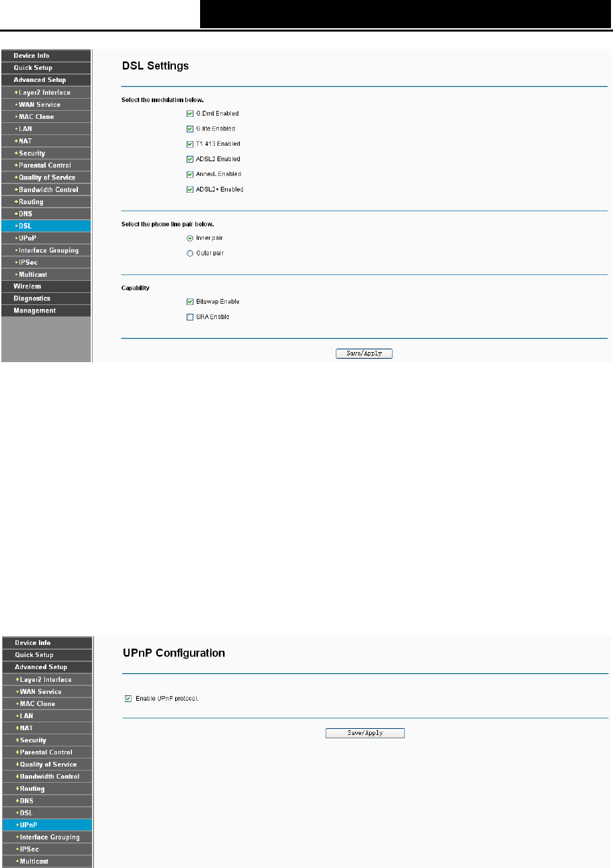Expand Quality of Service in UPnP Configuration sidebar
The image size is (613, 868).
click(46, 765)
